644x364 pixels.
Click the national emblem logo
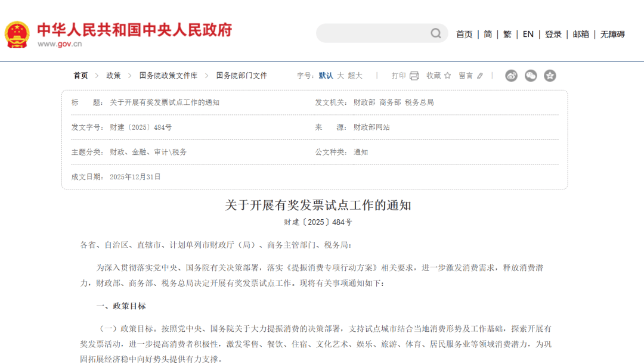pyautogui.click(x=17, y=34)
